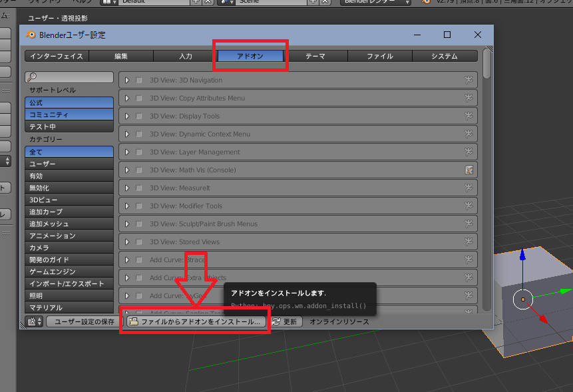This screenshot has height=392, width=573.
Task: Click community icon on Add Curve: Btrace row
Action: coord(469,260)
